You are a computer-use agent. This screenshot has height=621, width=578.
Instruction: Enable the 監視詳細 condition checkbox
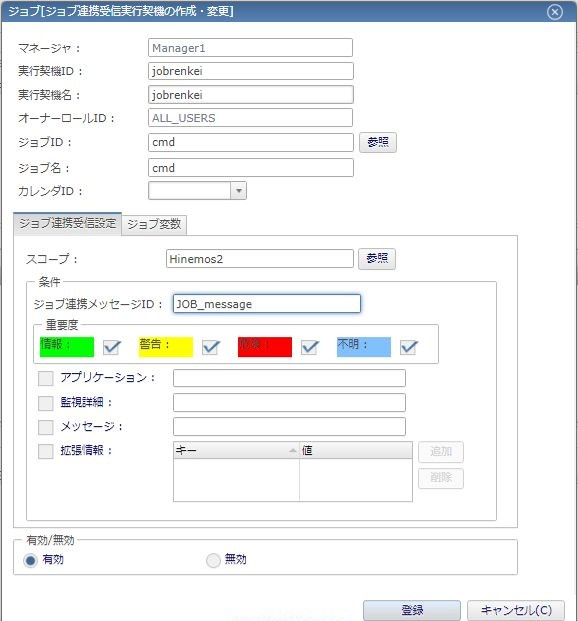pos(46,403)
